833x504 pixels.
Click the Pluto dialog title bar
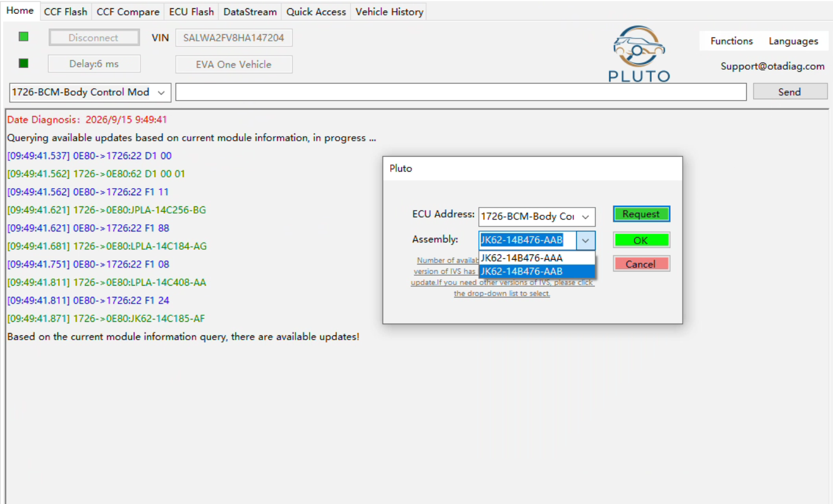[533, 169]
